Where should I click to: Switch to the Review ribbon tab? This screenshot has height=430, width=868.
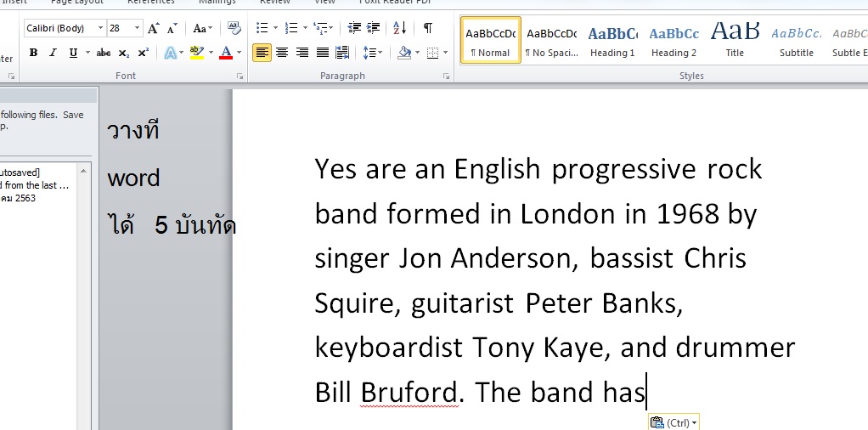(x=275, y=3)
